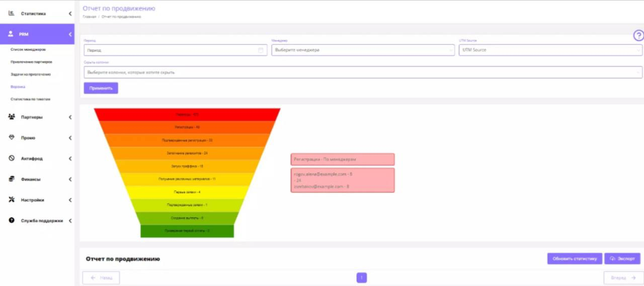Click the Отчет по продвижению page title

tap(119, 8)
